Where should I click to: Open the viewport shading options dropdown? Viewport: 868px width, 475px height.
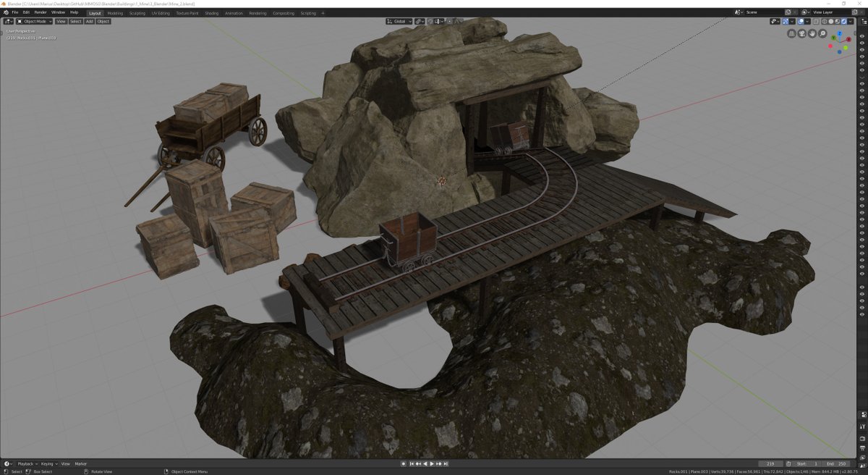[851, 21]
